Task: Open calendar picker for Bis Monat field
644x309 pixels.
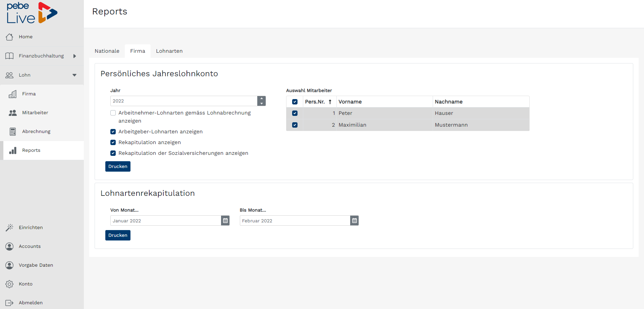Action: [355, 221]
